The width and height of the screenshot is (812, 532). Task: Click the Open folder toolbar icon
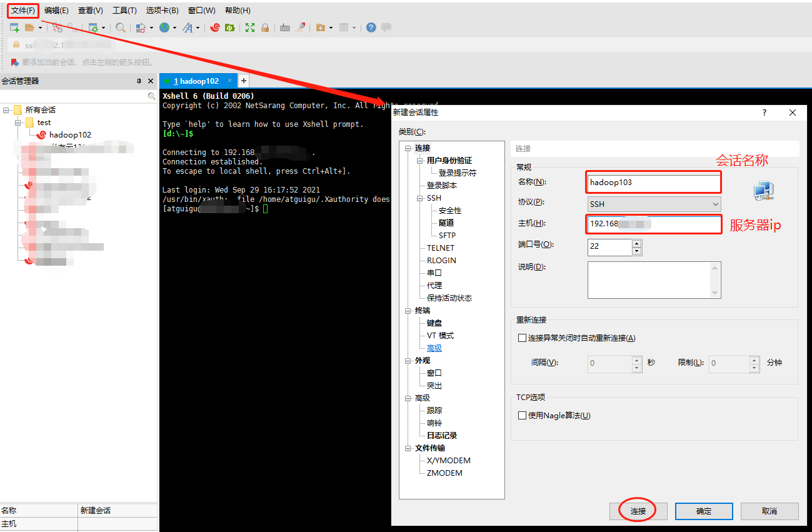point(29,28)
